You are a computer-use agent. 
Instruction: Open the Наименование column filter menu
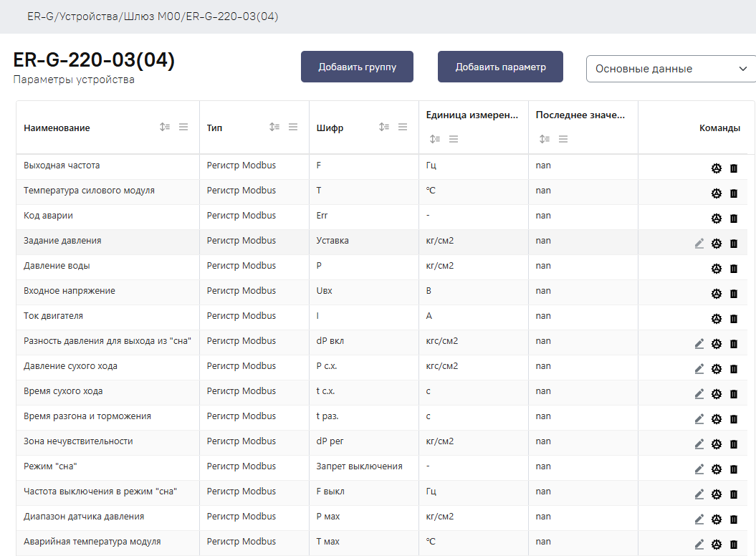[183, 127]
